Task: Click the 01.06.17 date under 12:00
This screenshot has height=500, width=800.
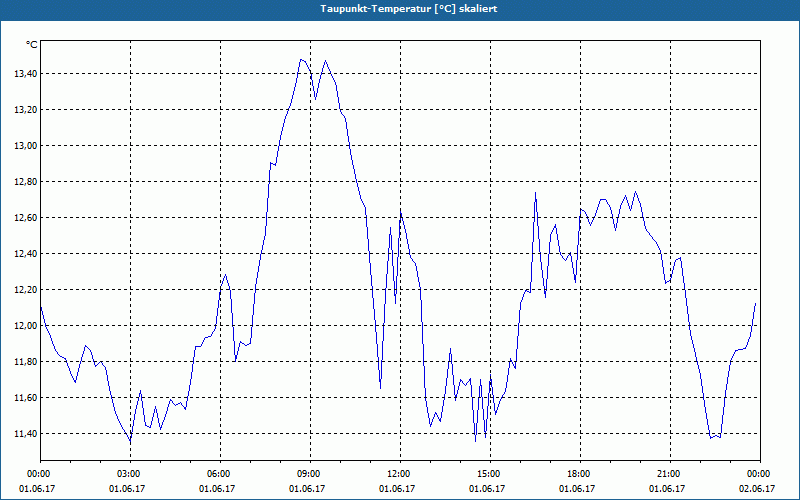Action: tap(397, 489)
